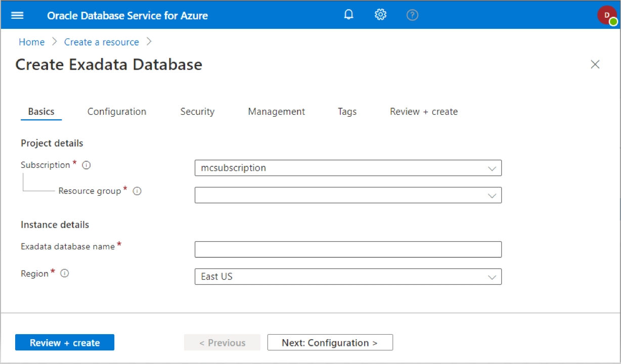
Task: Open the hamburger navigation menu
Action: coord(18,15)
